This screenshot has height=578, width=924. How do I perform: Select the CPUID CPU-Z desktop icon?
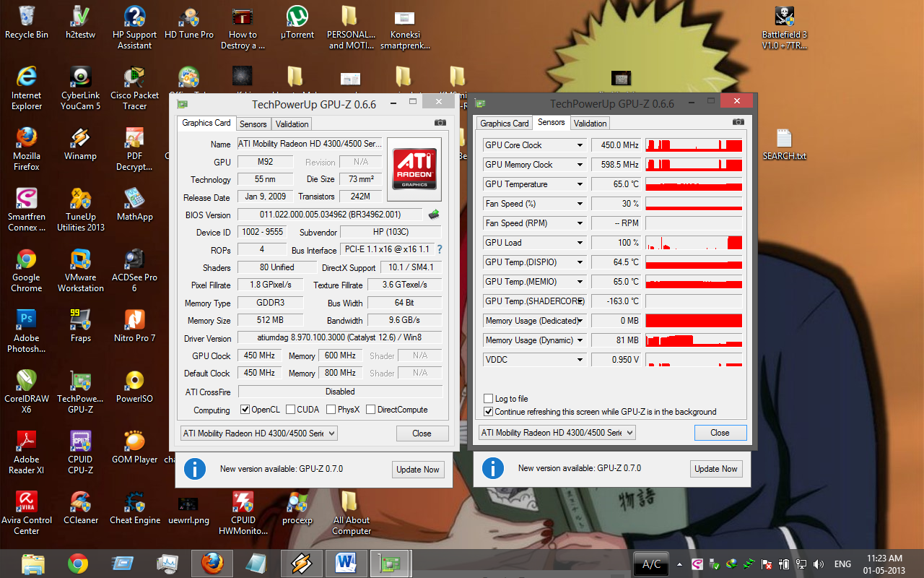[81, 453]
